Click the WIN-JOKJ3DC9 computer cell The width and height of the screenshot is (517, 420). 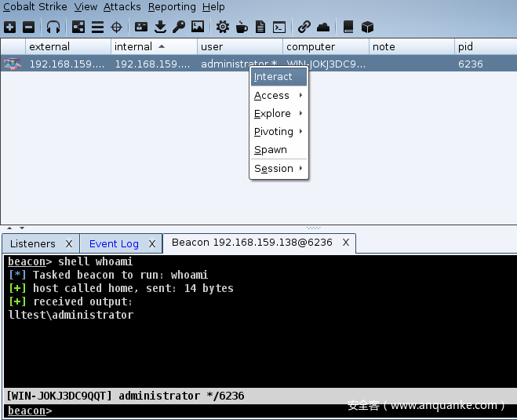[326, 64]
